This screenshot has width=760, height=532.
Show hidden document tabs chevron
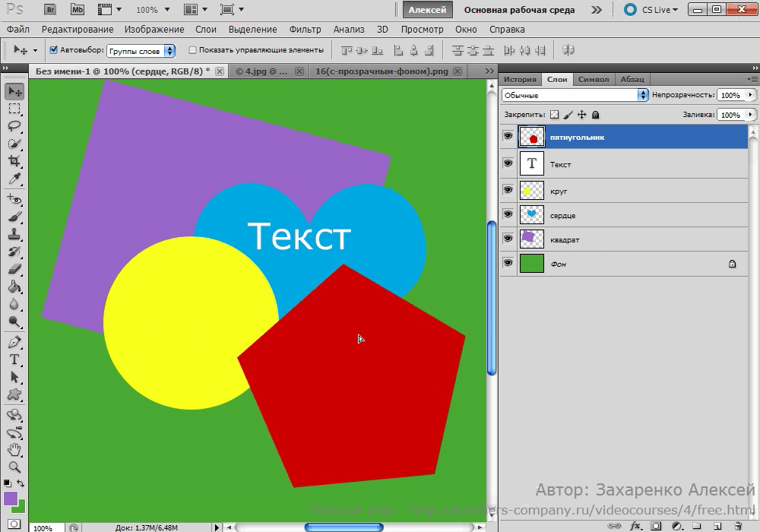[489, 71]
